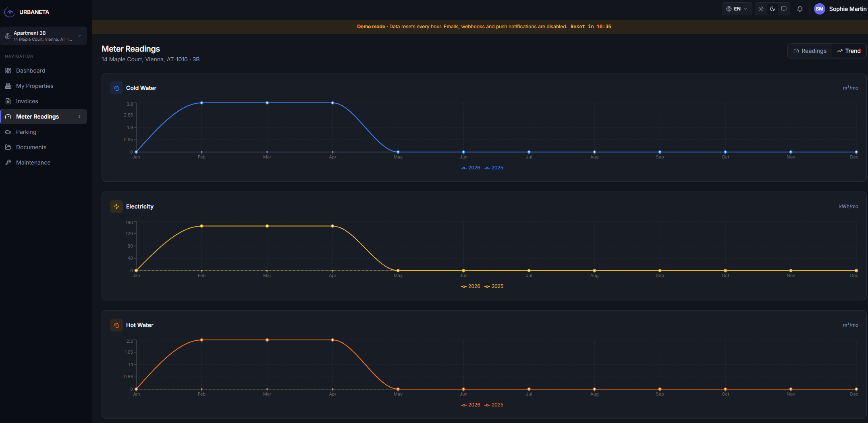Click the Electricity 'kWh/mo' unit label
This screenshot has width=868, height=423.
[x=849, y=206]
